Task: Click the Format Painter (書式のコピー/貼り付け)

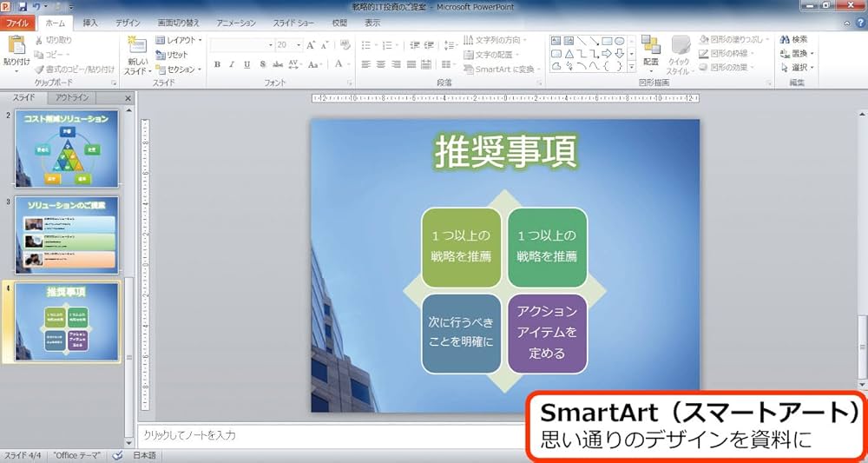Action: click(x=74, y=69)
